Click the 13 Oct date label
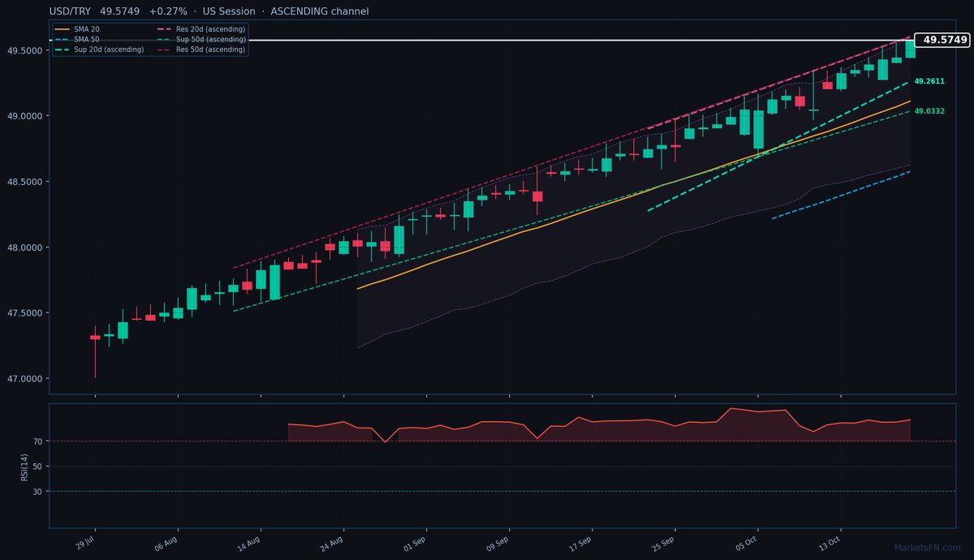Image resolution: width=974 pixels, height=560 pixels. [x=830, y=542]
